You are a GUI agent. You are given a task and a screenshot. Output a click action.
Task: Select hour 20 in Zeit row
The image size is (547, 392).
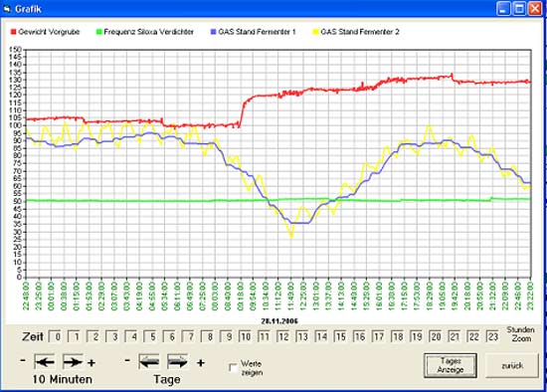436,337
